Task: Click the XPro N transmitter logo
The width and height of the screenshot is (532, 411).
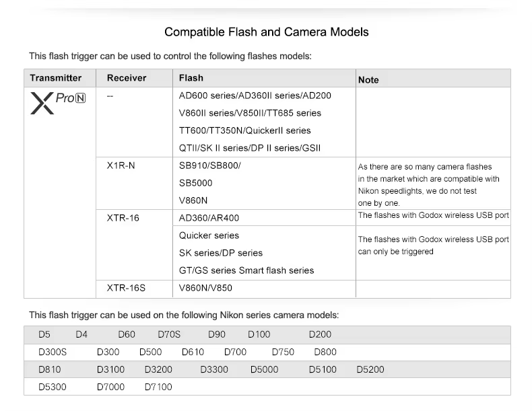Action: click(58, 104)
